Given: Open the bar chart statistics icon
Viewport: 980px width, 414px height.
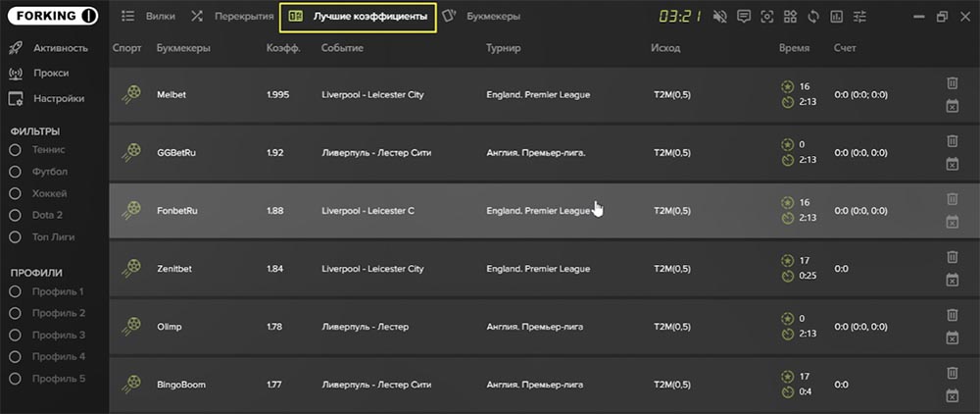Looking at the screenshot, I should tap(836, 17).
